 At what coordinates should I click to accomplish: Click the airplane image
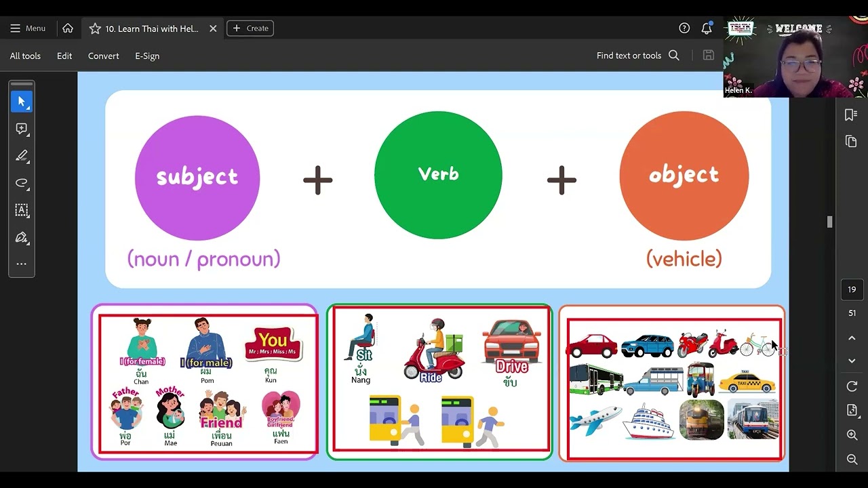click(x=595, y=420)
